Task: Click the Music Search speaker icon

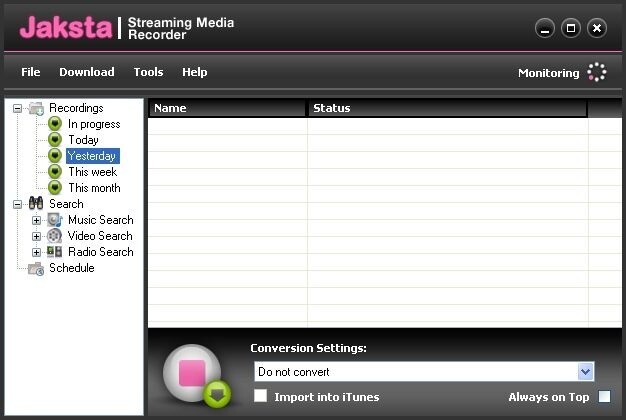Action: tap(55, 220)
